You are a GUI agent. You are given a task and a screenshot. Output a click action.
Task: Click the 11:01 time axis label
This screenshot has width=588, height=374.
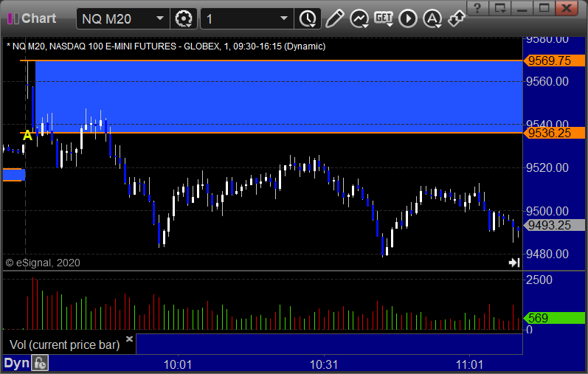click(x=469, y=364)
